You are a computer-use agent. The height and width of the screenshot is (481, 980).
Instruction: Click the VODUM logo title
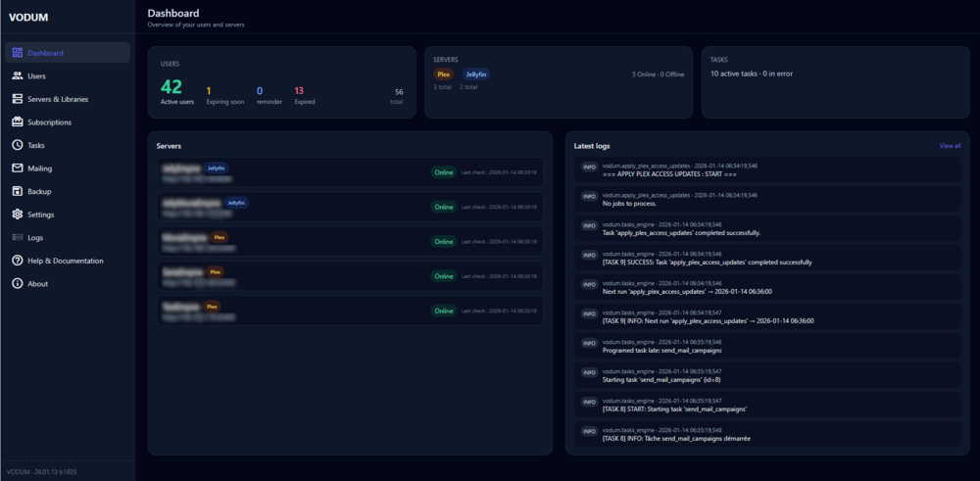pyautogui.click(x=28, y=18)
